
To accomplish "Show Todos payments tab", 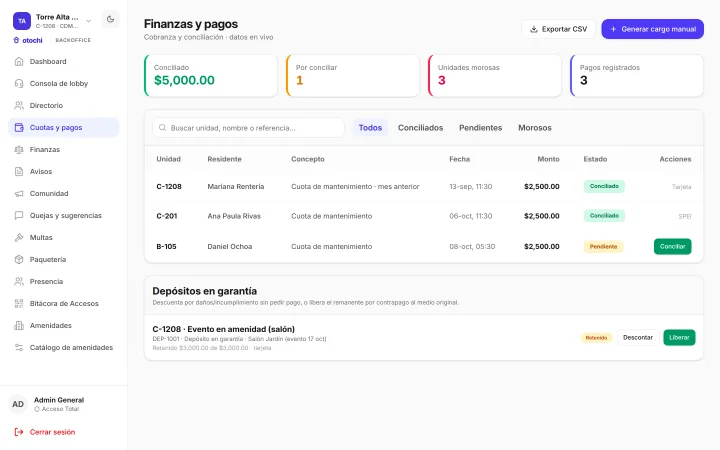I will 370,128.
